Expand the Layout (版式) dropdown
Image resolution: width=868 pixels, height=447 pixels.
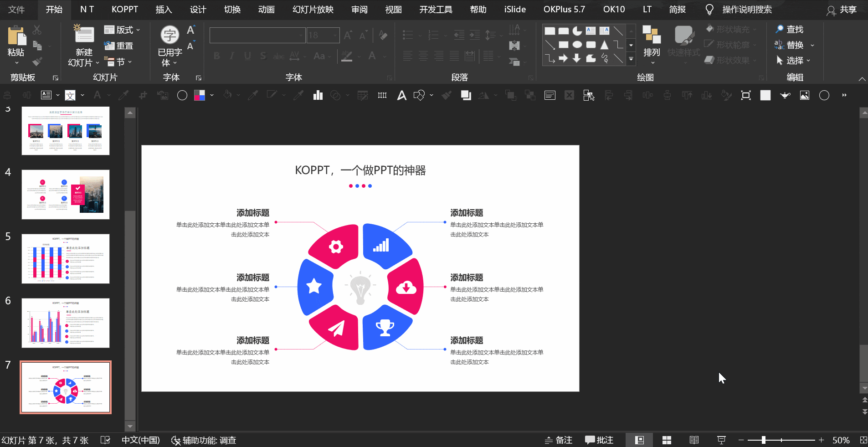122,30
